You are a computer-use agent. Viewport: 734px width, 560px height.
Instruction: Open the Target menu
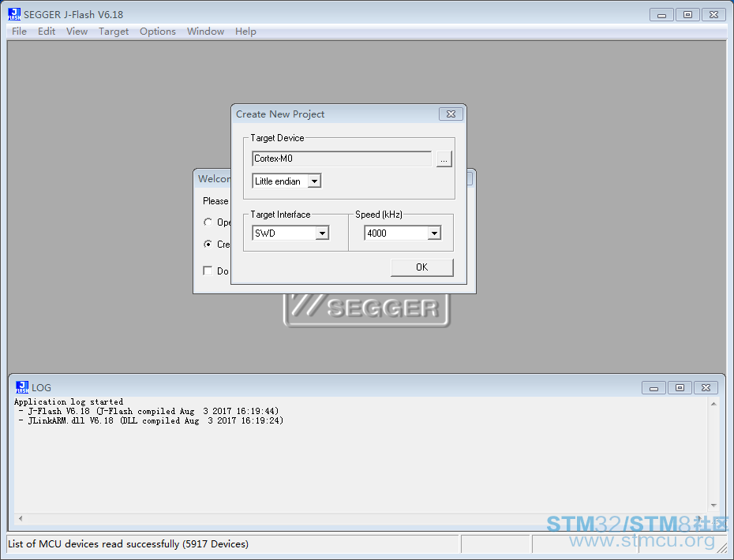[x=114, y=32]
